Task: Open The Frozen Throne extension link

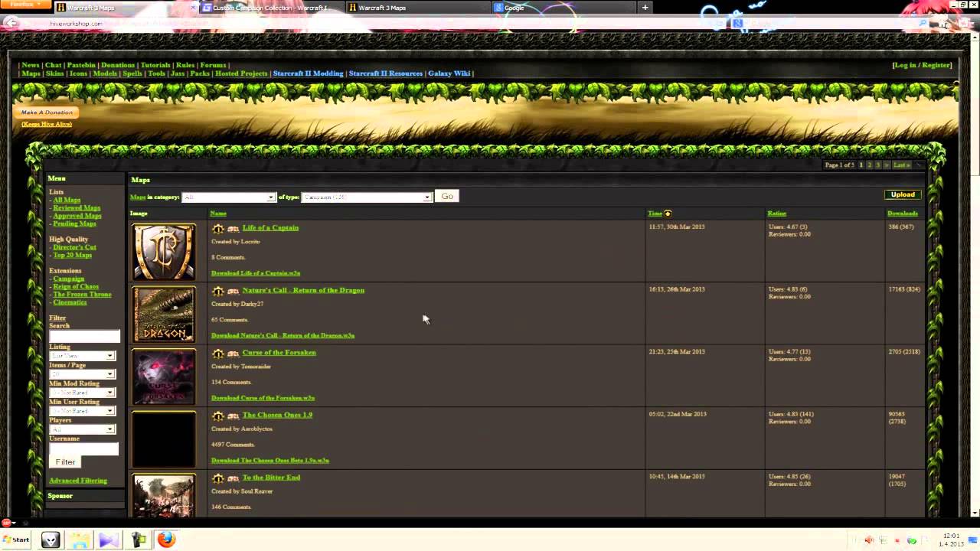Action: coord(82,294)
